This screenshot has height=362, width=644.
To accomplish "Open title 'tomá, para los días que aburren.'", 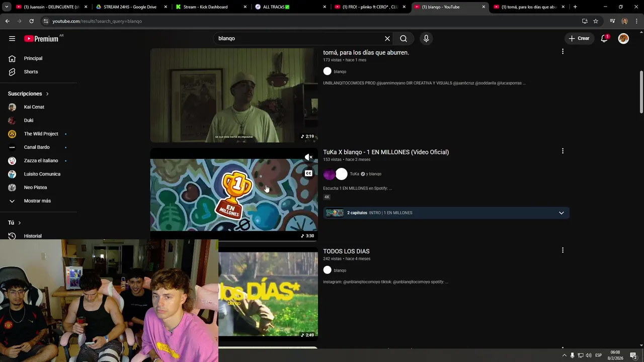I will click(x=366, y=53).
